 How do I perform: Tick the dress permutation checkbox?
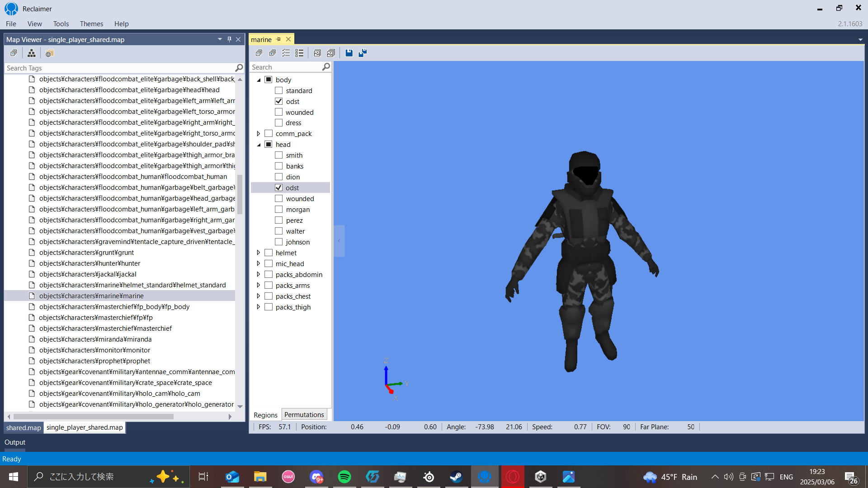tap(279, 123)
